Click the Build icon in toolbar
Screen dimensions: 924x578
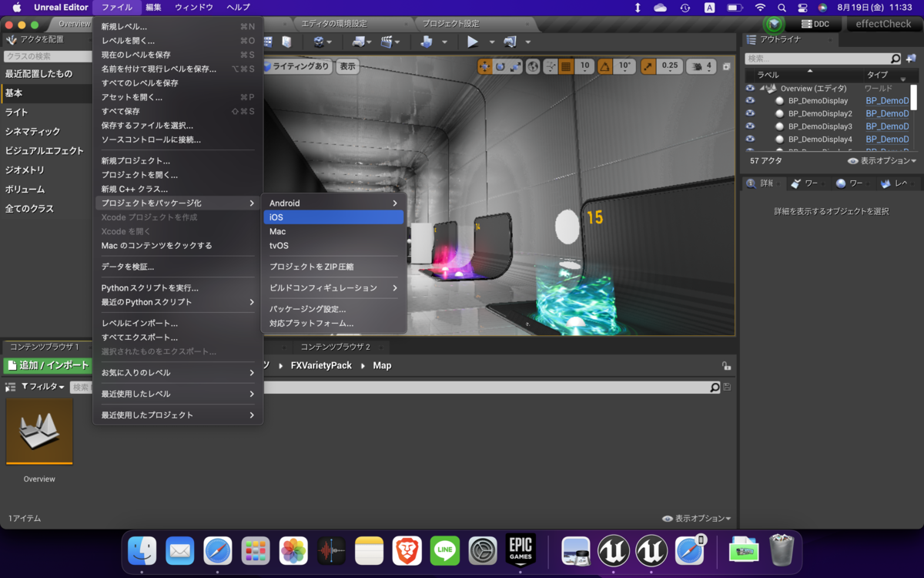coord(427,42)
